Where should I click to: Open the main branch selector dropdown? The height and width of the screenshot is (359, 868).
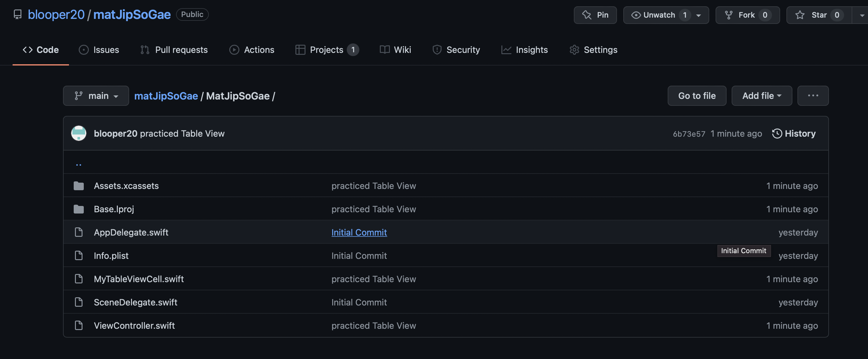click(96, 96)
